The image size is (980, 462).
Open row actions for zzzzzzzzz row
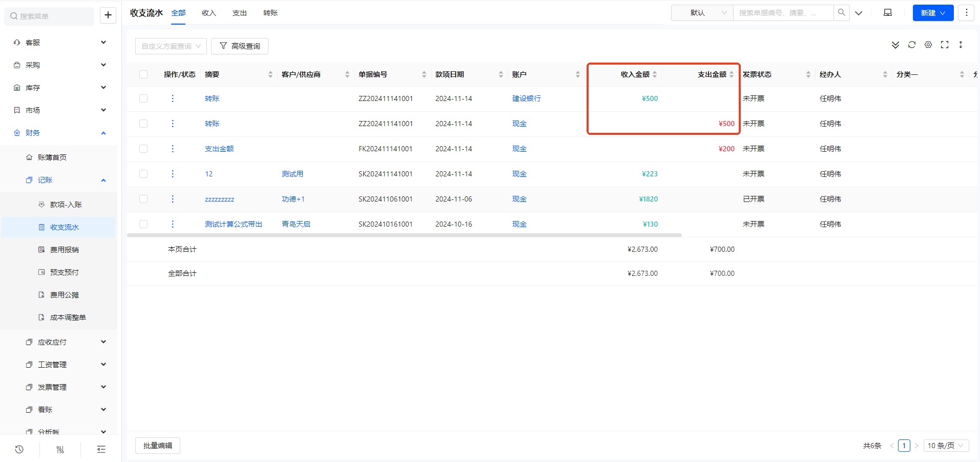173,199
